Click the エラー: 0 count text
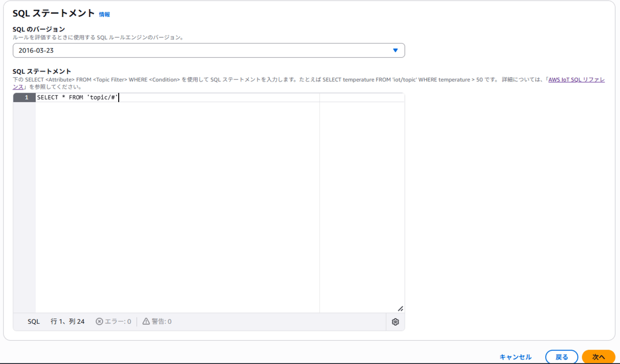 pyautogui.click(x=118, y=321)
